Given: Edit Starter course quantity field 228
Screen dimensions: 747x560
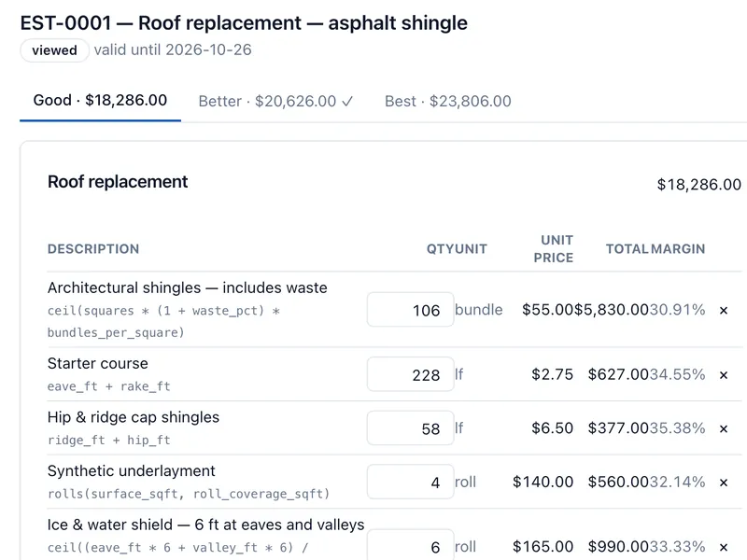Looking at the screenshot, I should tap(410, 374).
